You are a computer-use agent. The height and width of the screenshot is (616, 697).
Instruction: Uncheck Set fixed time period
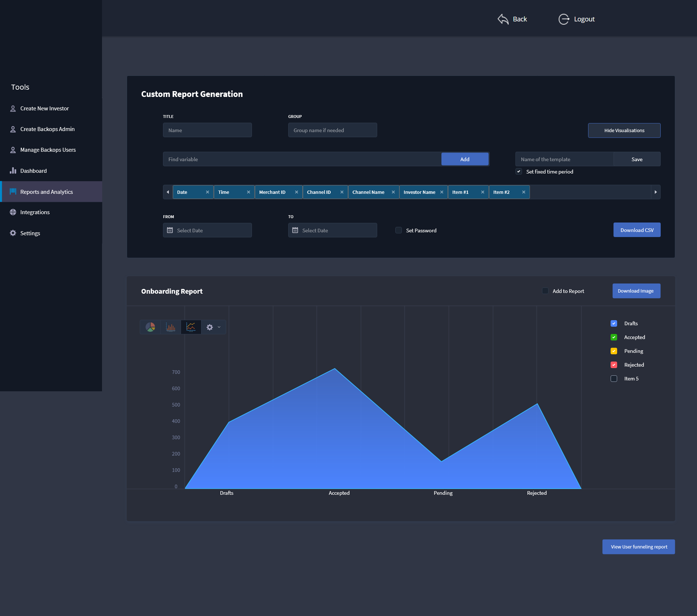[519, 172]
